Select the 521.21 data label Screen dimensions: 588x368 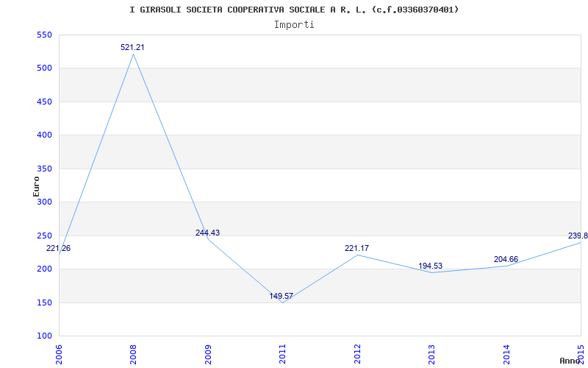tap(132, 47)
